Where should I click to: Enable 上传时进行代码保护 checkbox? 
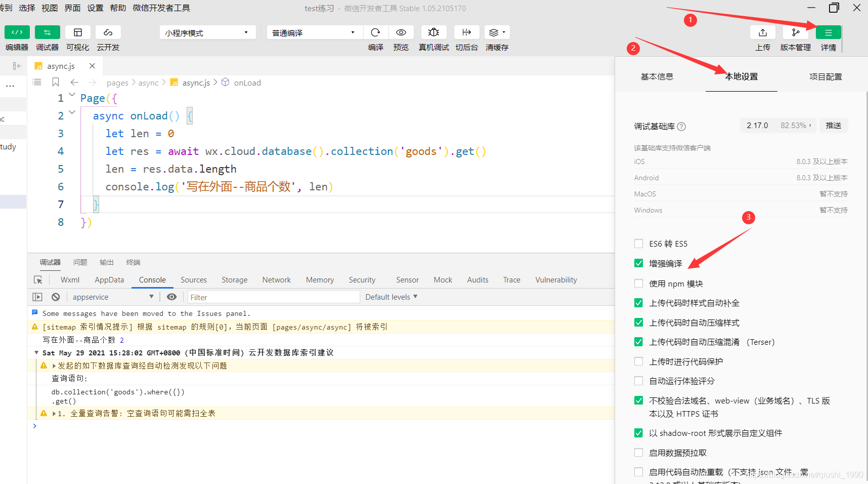(x=638, y=361)
